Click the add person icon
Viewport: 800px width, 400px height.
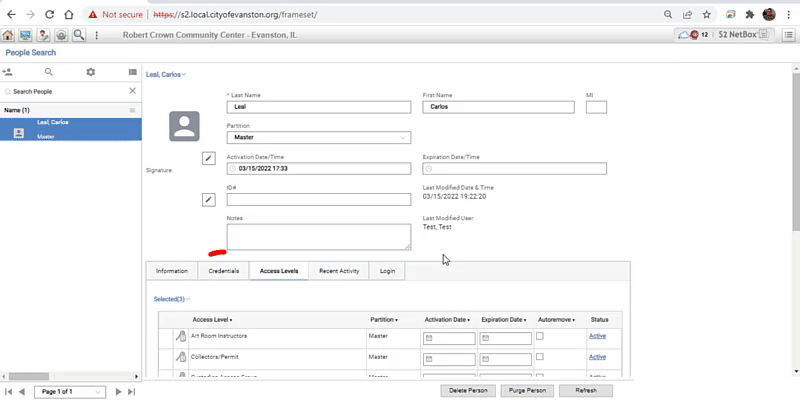pos(7,72)
